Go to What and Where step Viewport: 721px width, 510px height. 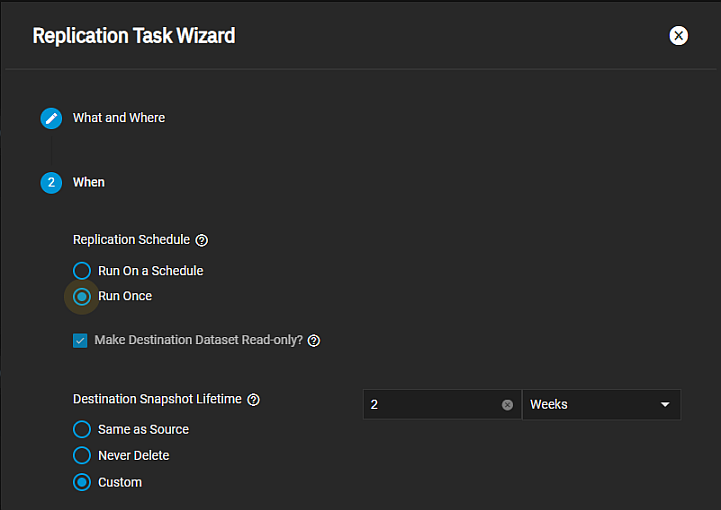click(118, 118)
